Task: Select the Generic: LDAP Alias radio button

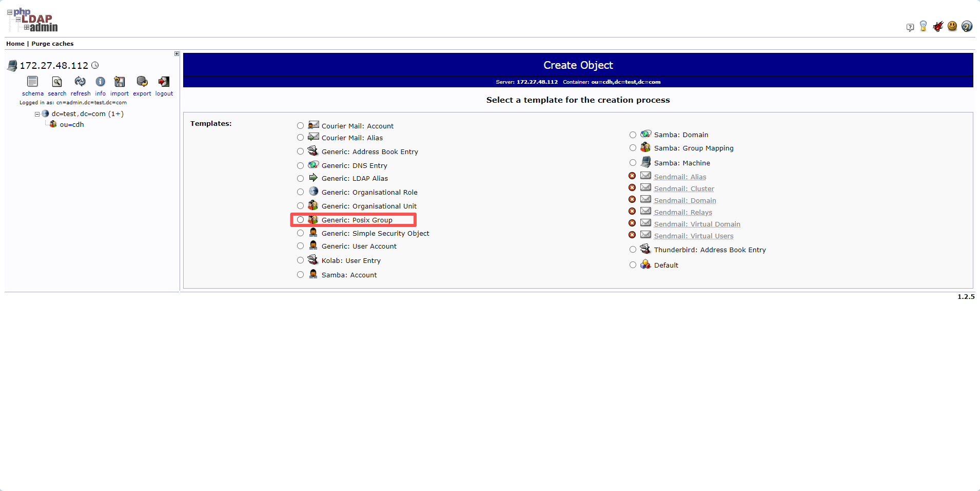Action: [300, 178]
